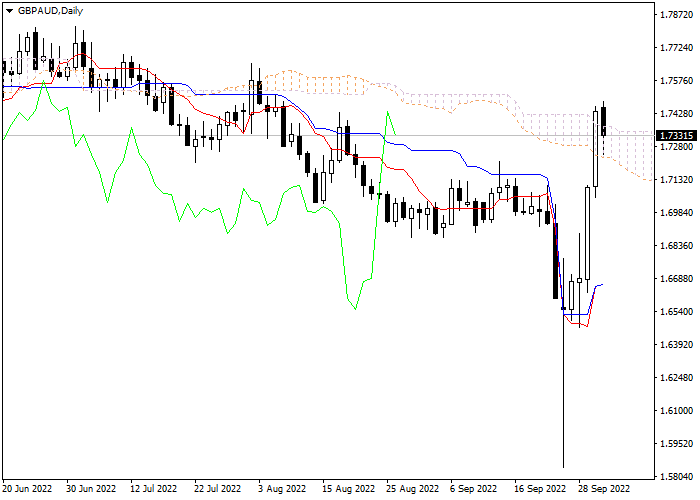Click the 1.78720 price scale value
This screenshot has width=700, height=500.
pos(676,15)
